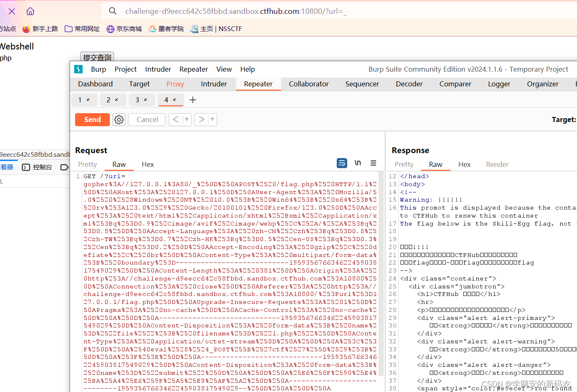Click the Cancel request button
Image resolution: width=577 pixels, height=392 pixels.
point(147,119)
